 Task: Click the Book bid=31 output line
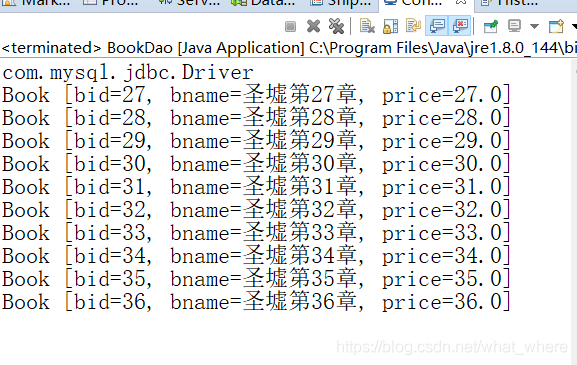(x=256, y=187)
